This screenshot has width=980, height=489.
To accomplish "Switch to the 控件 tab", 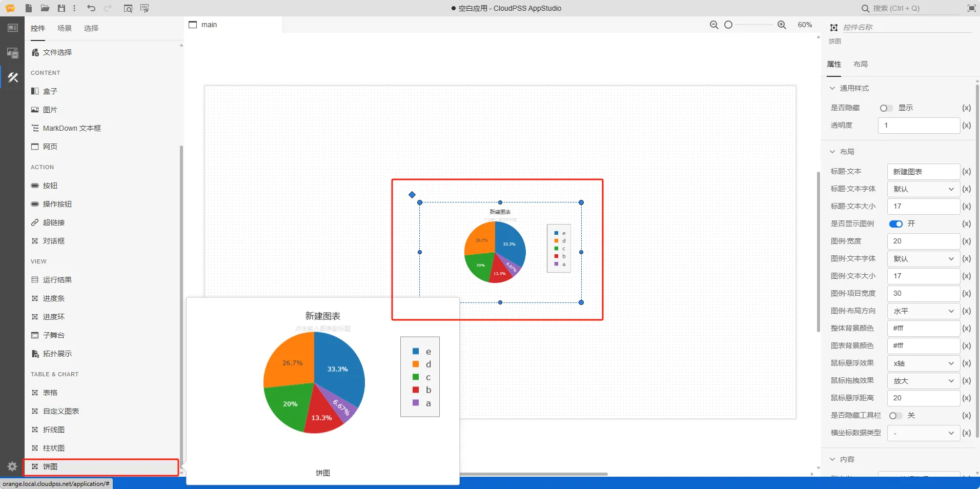I will pyautogui.click(x=38, y=28).
